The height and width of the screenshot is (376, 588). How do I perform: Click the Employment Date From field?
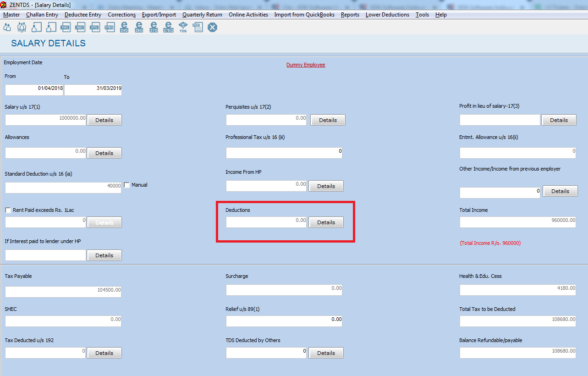(x=34, y=90)
